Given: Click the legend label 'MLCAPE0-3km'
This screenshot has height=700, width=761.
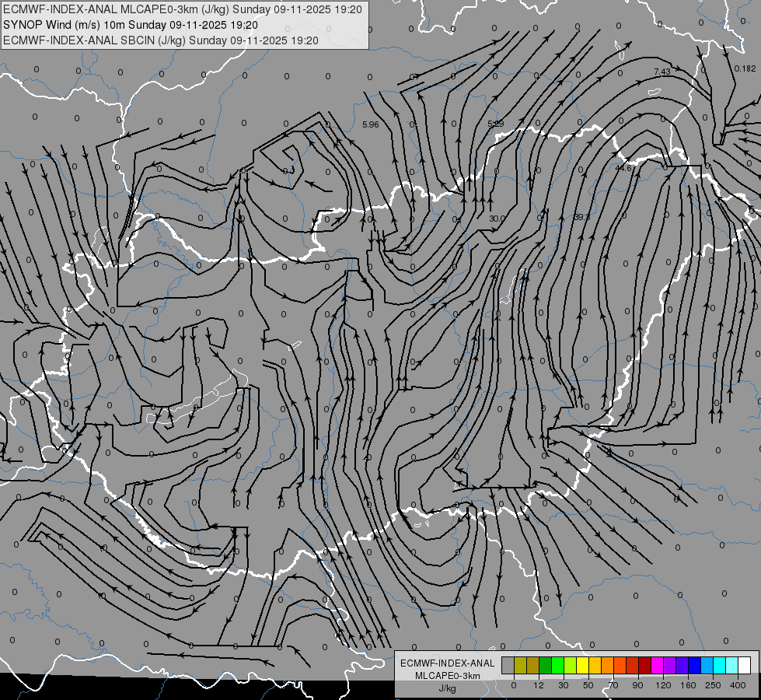Looking at the screenshot, I should (447, 676).
